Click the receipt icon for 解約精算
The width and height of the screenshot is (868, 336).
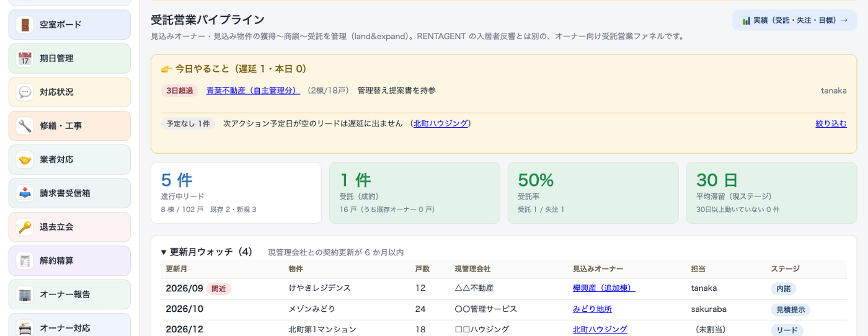pyautogui.click(x=25, y=261)
